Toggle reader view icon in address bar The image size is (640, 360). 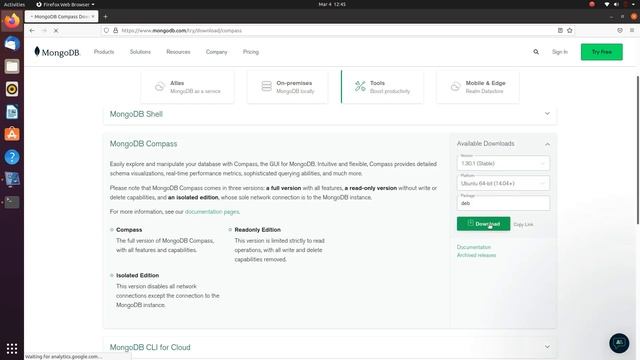[x=560, y=31]
